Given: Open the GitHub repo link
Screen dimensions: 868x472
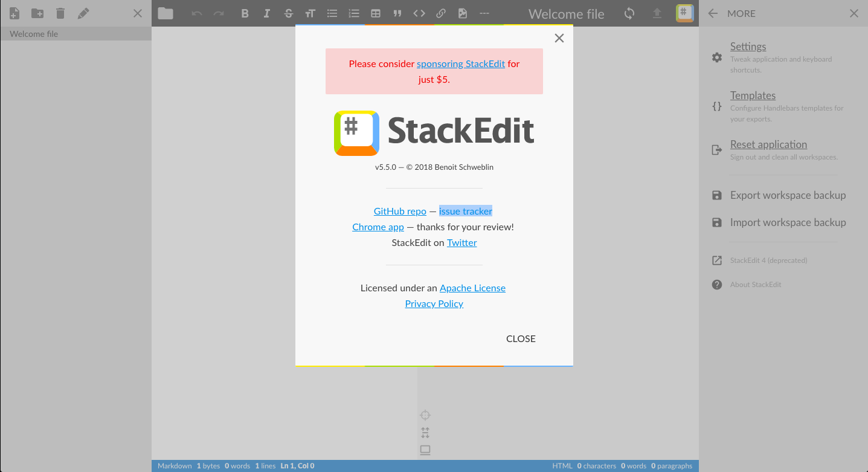Looking at the screenshot, I should click(400, 211).
